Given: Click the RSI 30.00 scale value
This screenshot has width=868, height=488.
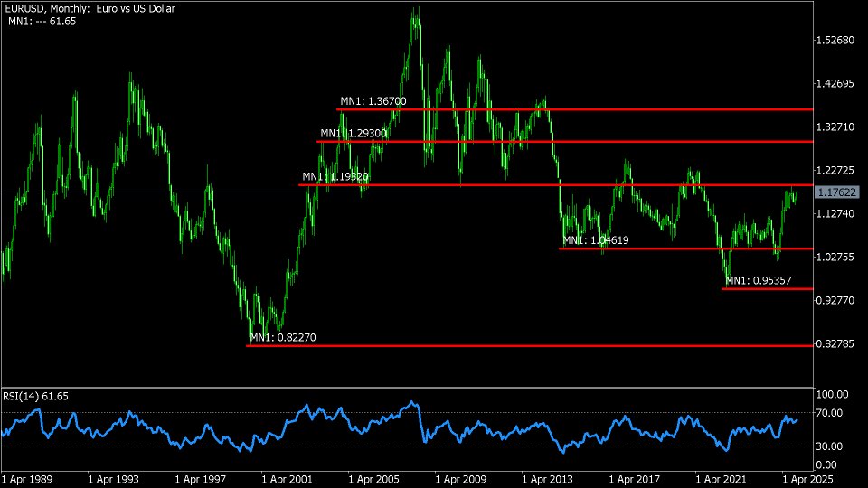Looking at the screenshot, I should (829, 446).
